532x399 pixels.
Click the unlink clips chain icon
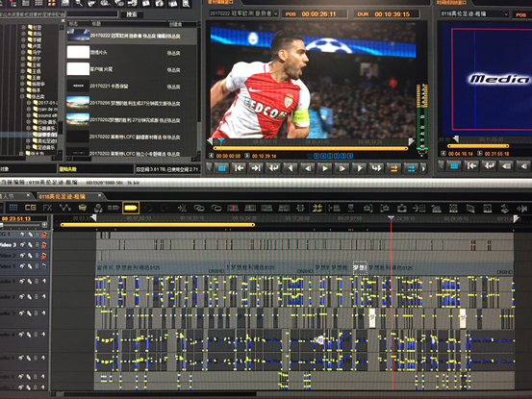point(215,208)
